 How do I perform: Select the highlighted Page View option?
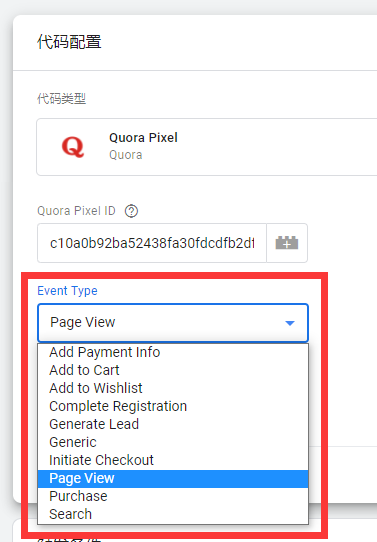[173, 478]
